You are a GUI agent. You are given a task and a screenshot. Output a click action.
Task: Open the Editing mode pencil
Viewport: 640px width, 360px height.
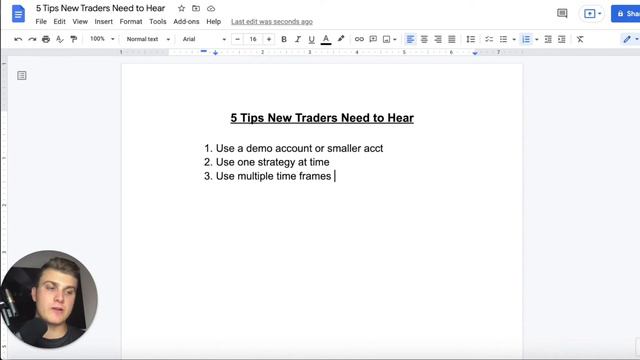coord(627,39)
